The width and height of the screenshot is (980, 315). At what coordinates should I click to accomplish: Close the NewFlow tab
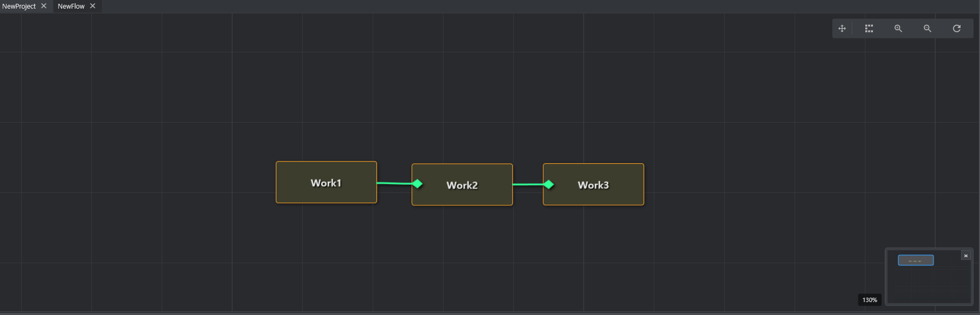pos(92,6)
